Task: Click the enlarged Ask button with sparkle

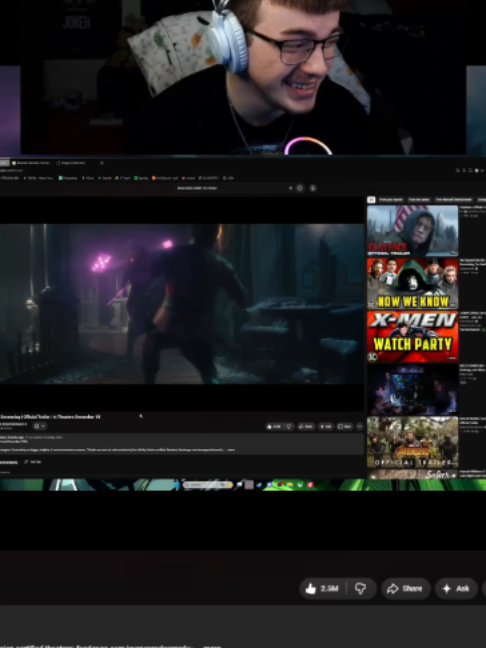Action: [456, 588]
